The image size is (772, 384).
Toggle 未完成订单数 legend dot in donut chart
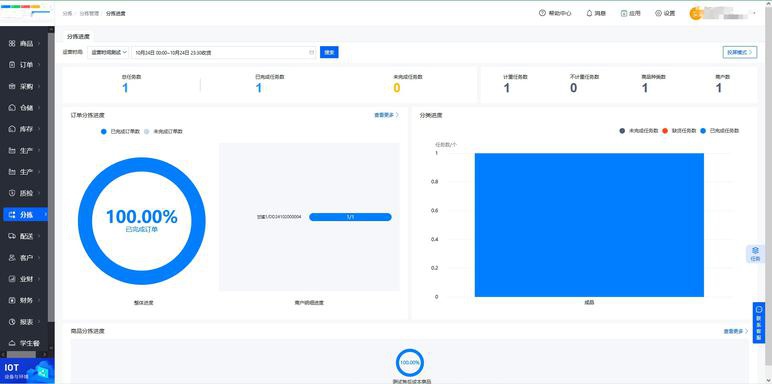click(146, 131)
